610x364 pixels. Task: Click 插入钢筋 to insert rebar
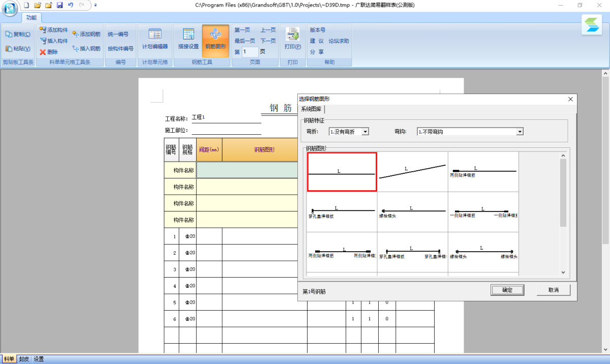[86, 49]
